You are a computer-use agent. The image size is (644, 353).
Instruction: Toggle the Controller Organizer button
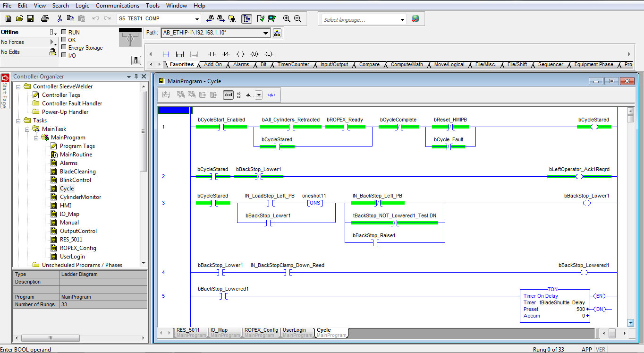[246, 19]
